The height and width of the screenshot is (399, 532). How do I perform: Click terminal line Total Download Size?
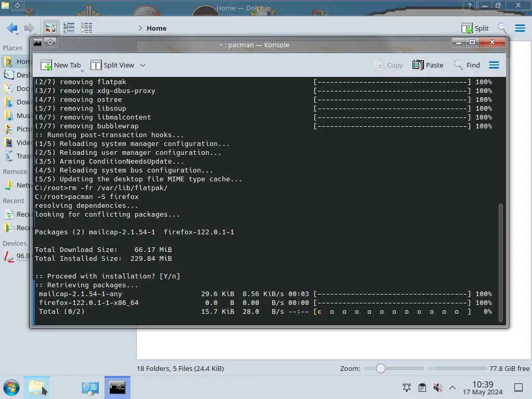point(103,250)
